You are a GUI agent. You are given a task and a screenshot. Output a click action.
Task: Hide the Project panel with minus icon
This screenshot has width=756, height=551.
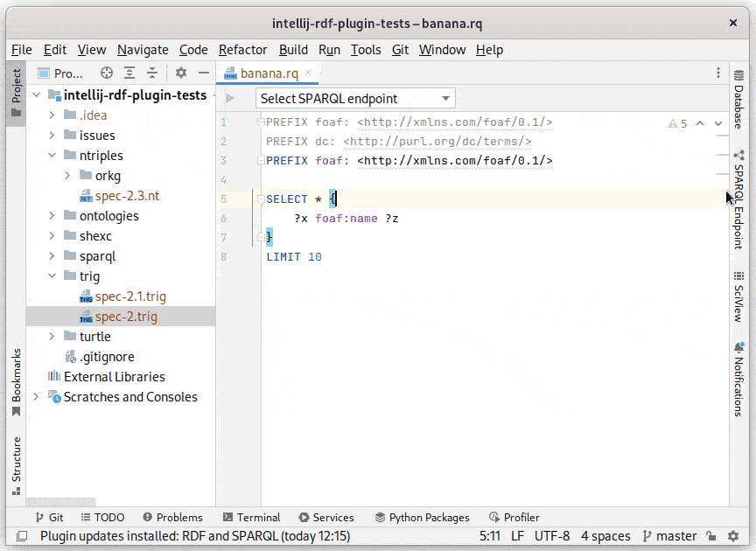point(204,73)
